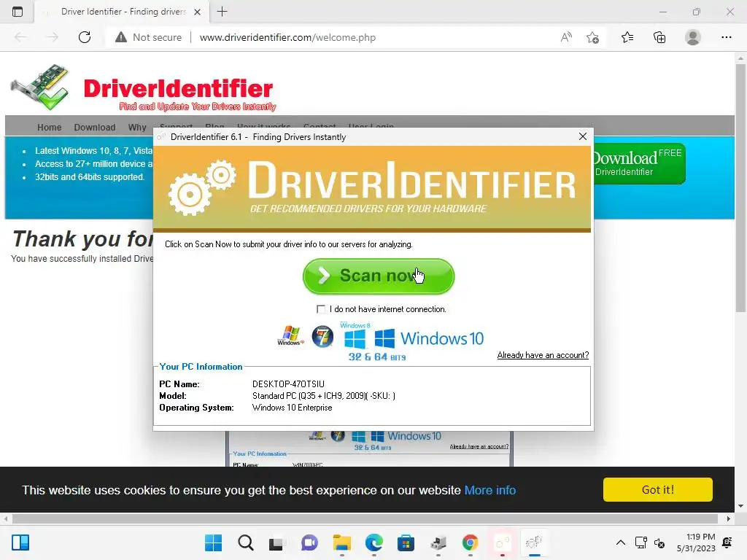Open the 'Already have an account?' link
Viewport: 747px width, 560px height.
coord(543,355)
